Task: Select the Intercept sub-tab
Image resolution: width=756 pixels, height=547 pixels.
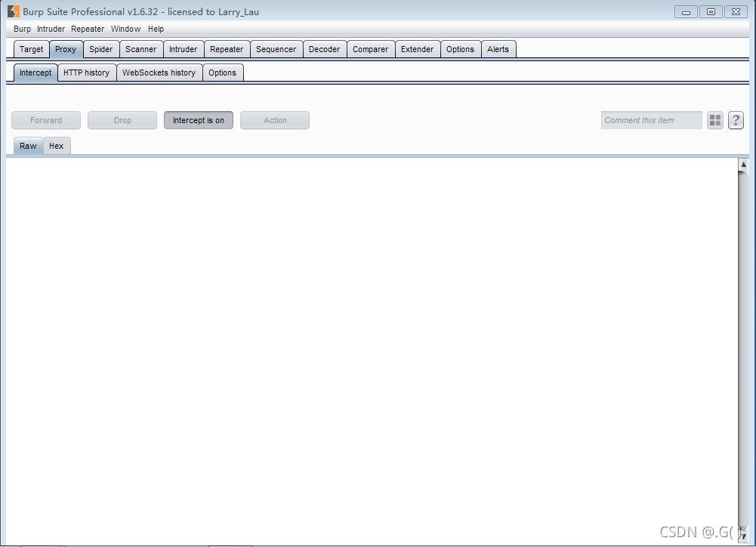Action: (35, 73)
